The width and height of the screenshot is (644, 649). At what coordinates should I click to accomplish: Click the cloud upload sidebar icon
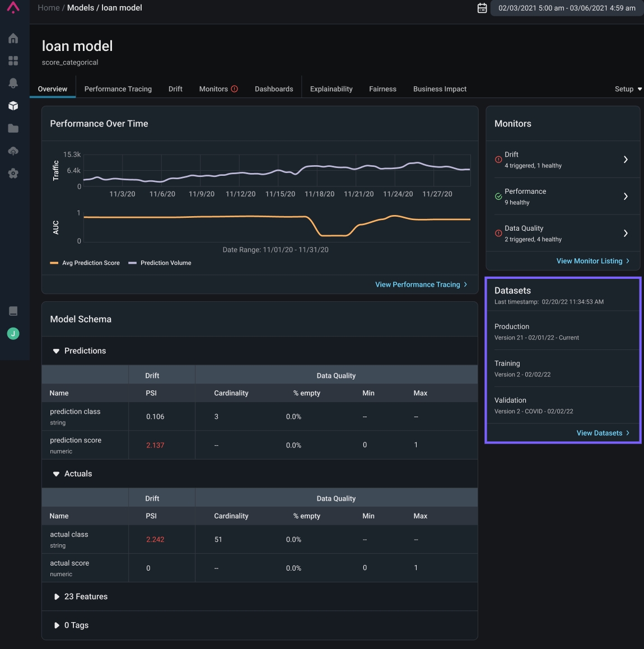13,151
